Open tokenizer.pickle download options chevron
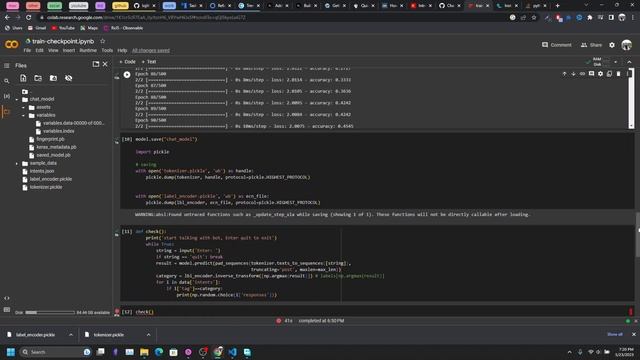 (148, 335)
